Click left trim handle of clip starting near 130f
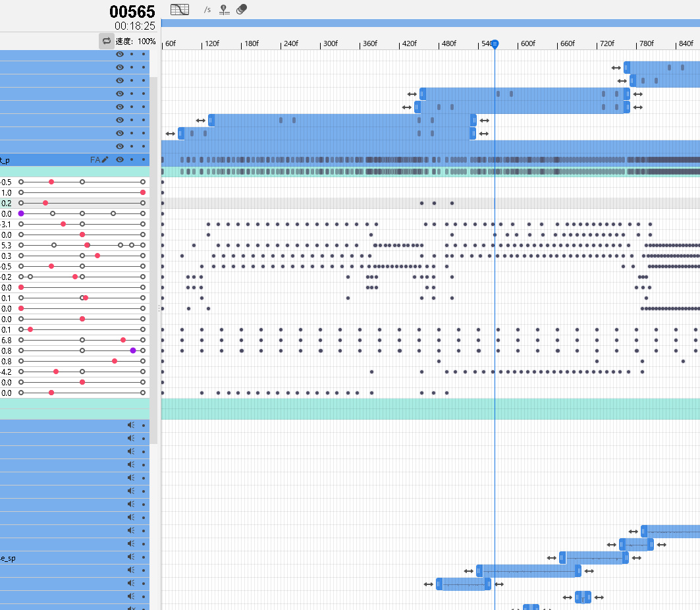Screen dimensions: 700x610 click(x=211, y=120)
